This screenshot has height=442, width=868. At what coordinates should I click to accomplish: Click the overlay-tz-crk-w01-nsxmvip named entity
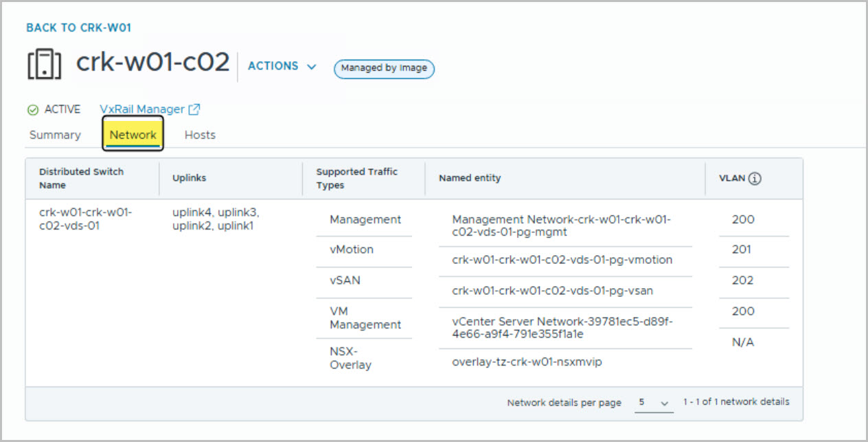[527, 362]
